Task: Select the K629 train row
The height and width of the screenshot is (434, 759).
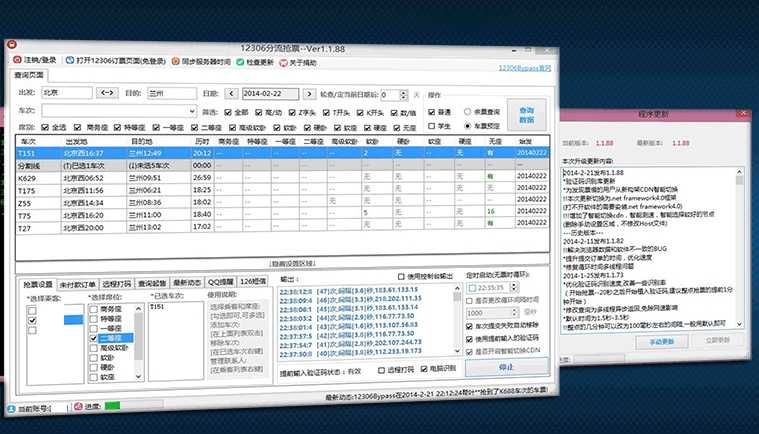Action: point(283,178)
